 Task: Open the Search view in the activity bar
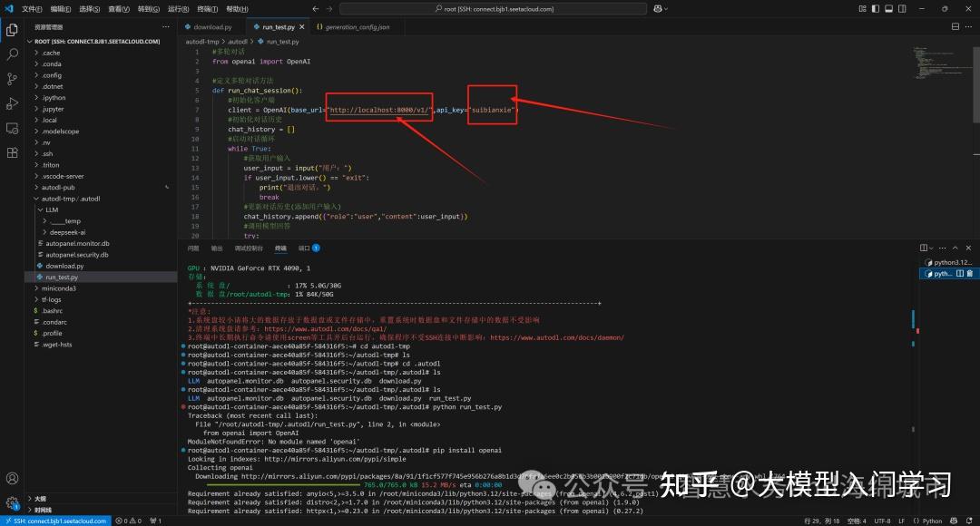tap(12, 54)
